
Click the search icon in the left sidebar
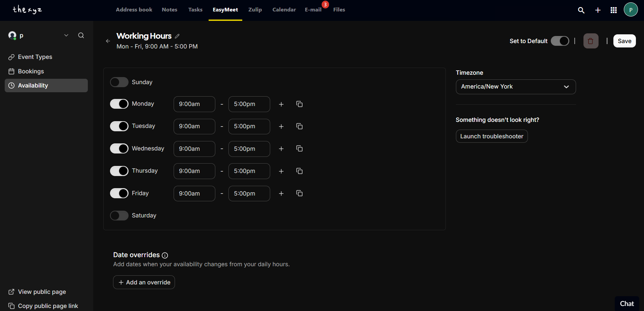pyautogui.click(x=81, y=35)
